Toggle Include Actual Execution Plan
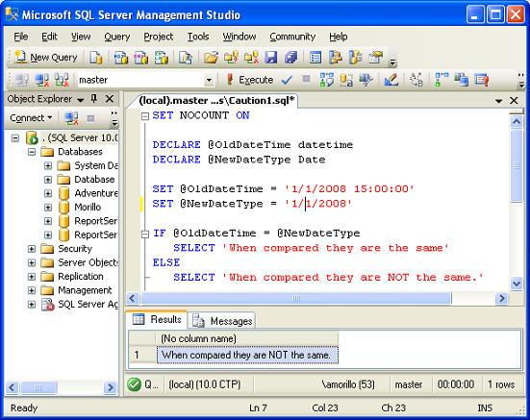 pyautogui.click(x=442, y=80)
